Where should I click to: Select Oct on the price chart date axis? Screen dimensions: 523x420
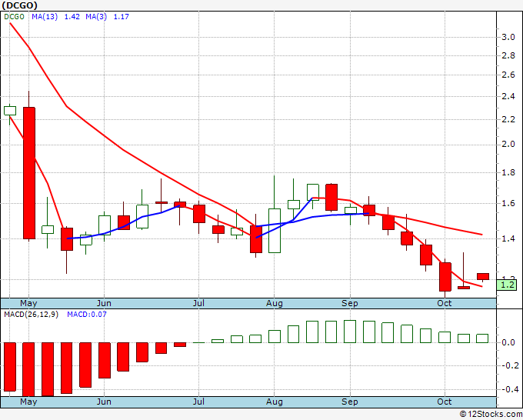click(445, 303)
